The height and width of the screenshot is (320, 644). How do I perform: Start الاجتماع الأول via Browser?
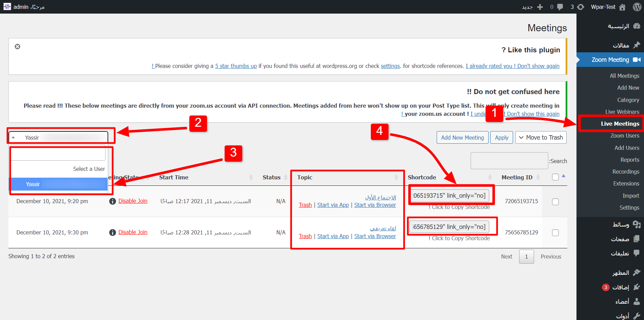pos(375,205)
